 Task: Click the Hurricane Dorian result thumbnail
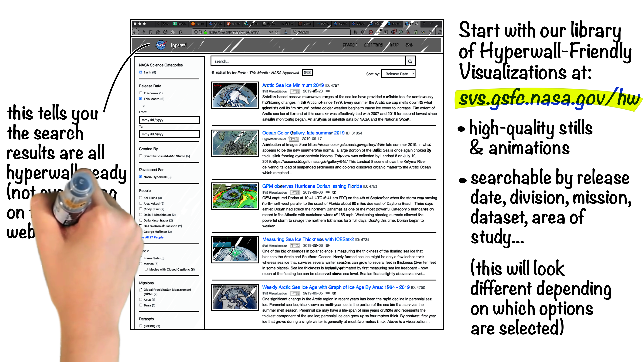click(x=235, y=196)
